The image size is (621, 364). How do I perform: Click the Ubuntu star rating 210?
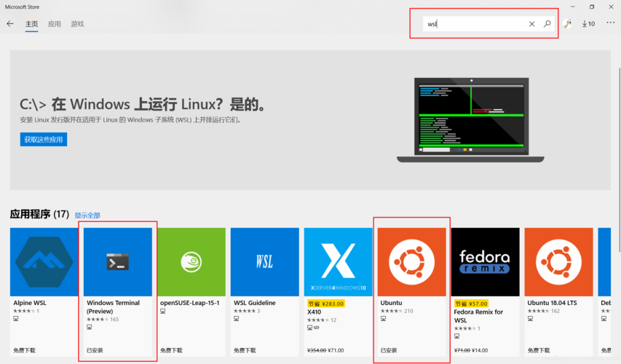point(397,312)
